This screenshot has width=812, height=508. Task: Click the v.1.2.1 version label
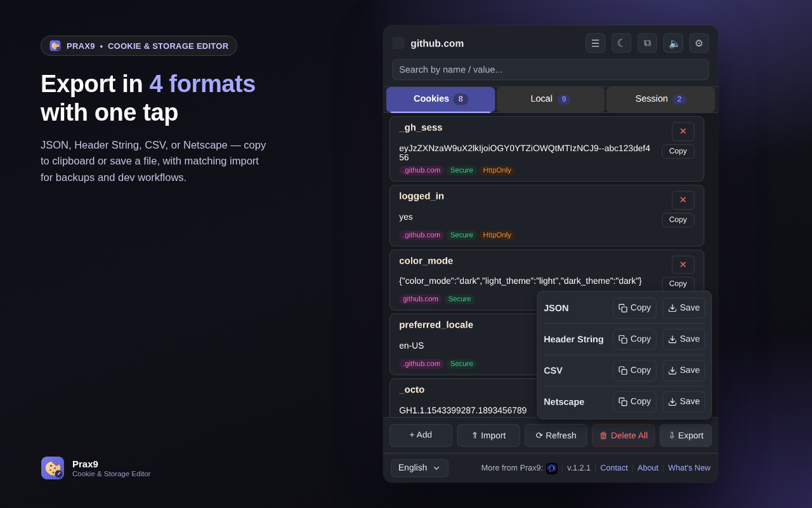(x=579, y=468)
